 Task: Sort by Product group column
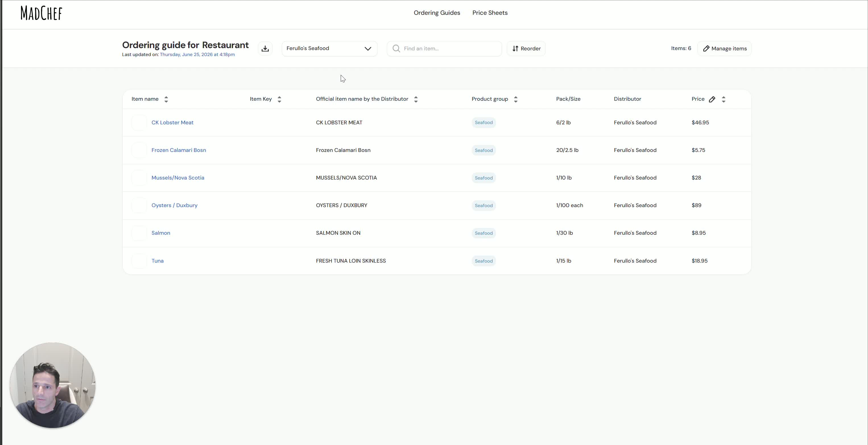tap(516, 99)
